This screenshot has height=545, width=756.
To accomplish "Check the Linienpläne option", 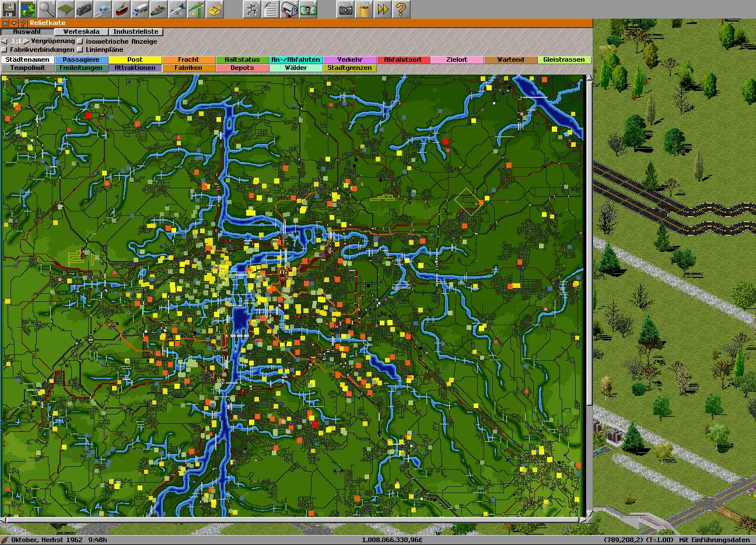I will click(80, 50).
